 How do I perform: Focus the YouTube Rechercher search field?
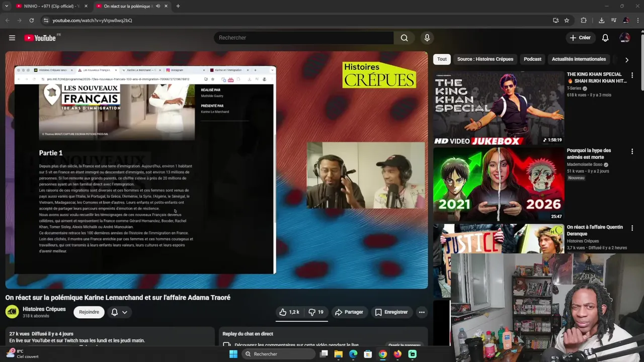pos(303,38)
